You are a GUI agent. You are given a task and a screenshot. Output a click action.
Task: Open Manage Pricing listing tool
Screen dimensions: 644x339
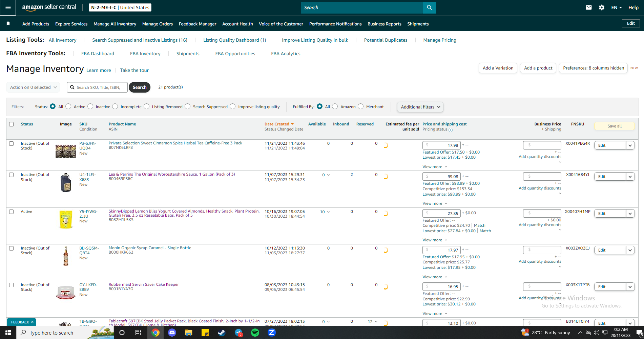440,40
